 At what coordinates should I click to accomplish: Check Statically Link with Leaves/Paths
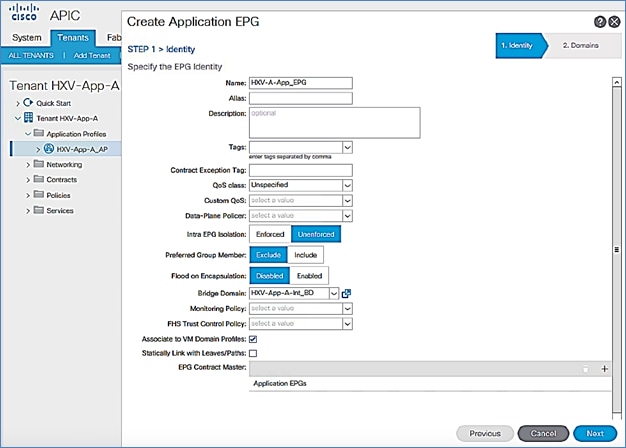point(253,353)
